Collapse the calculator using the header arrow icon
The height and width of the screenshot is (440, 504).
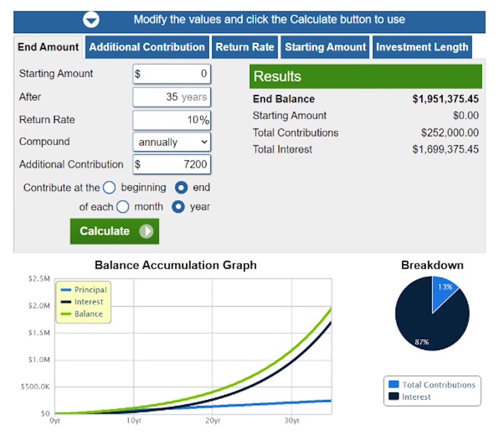click(91, 20)
